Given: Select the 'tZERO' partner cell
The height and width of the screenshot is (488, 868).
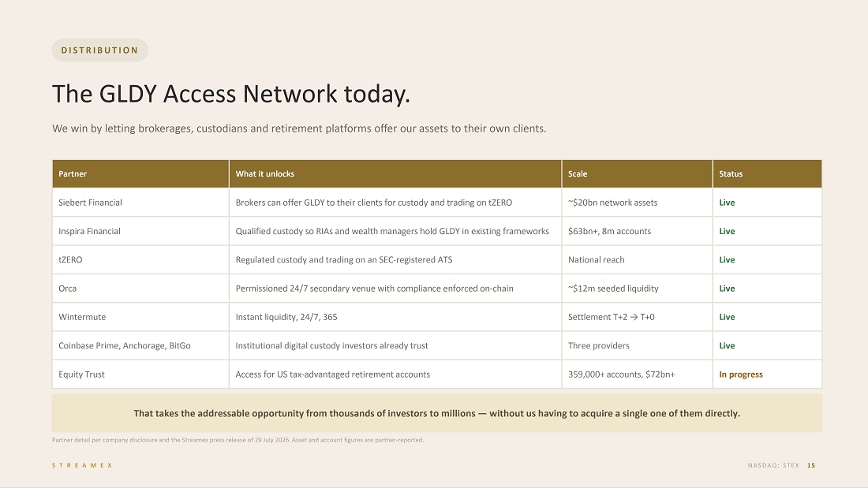Looking at the screenshot, I should (x=140, y=259).
